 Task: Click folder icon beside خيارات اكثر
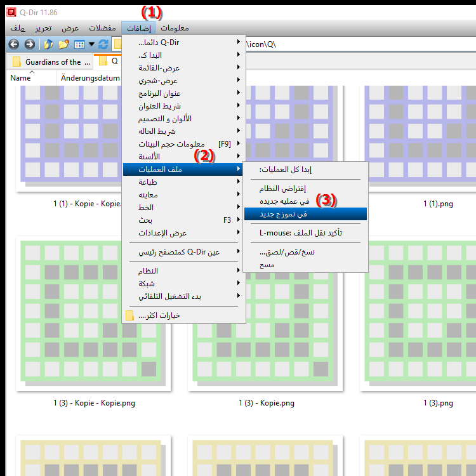pos(129,315)
